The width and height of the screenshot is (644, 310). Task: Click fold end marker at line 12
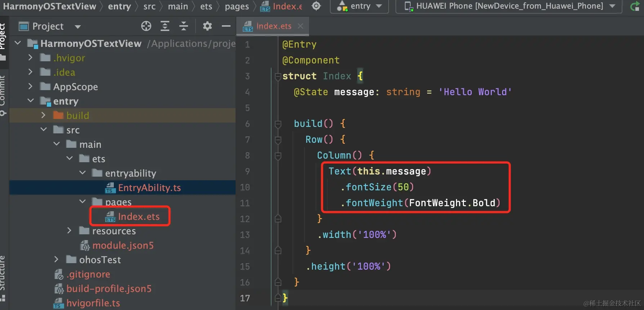278,219
